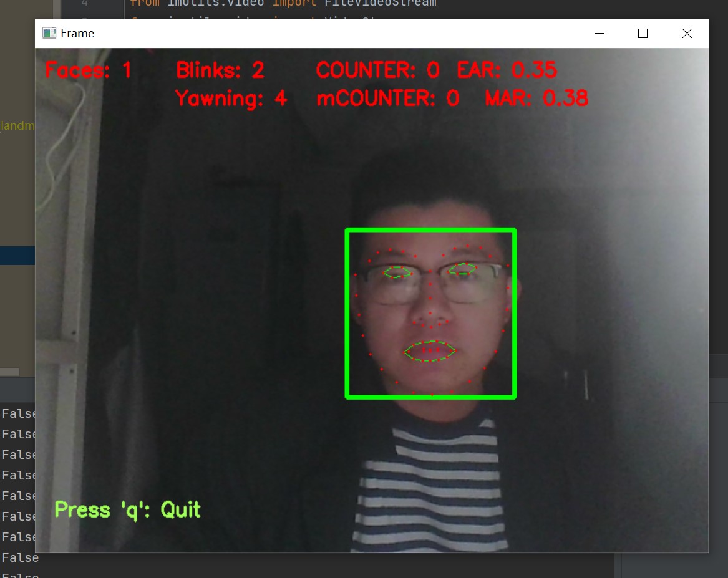
Task: Click the import line in the code editor
Action: 283,4
